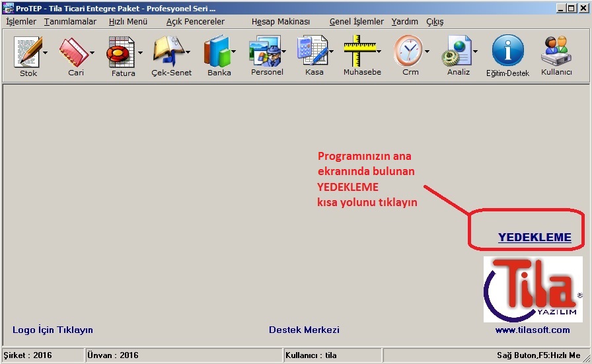Open the Kasa calculator icon
This screenshot has height=364, width=592.
click(313, 52)
